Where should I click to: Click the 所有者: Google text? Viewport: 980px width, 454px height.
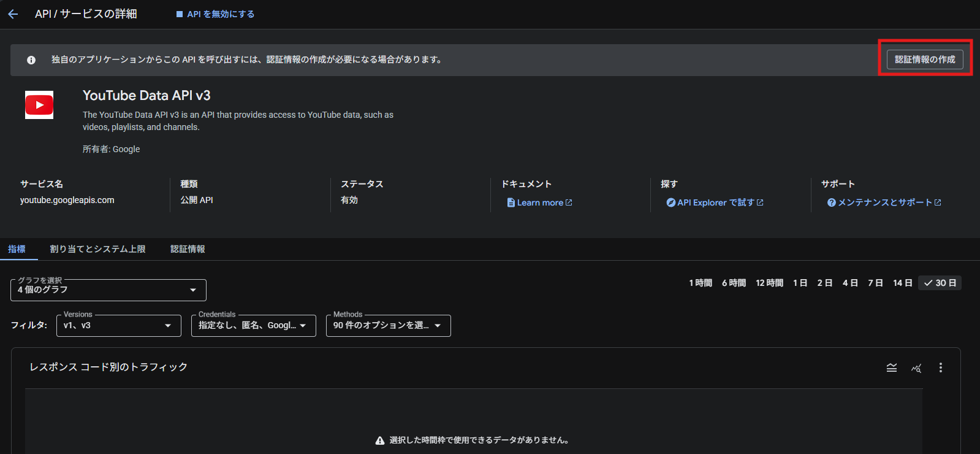tap(112, 149)
